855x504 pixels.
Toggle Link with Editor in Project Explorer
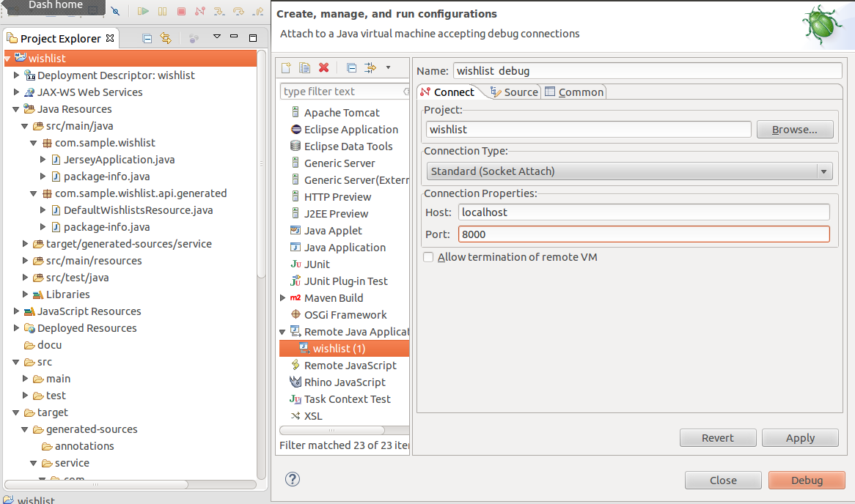point(166,38)
